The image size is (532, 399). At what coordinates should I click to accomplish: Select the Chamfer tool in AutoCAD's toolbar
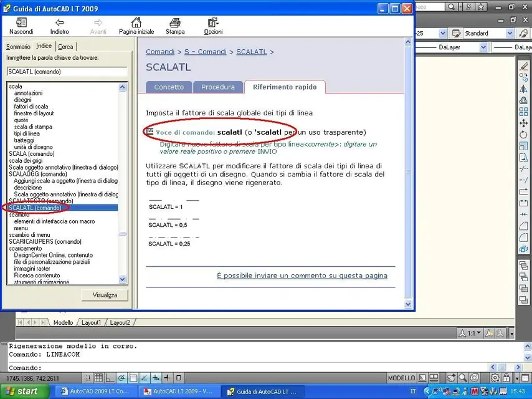click(523, 226)
